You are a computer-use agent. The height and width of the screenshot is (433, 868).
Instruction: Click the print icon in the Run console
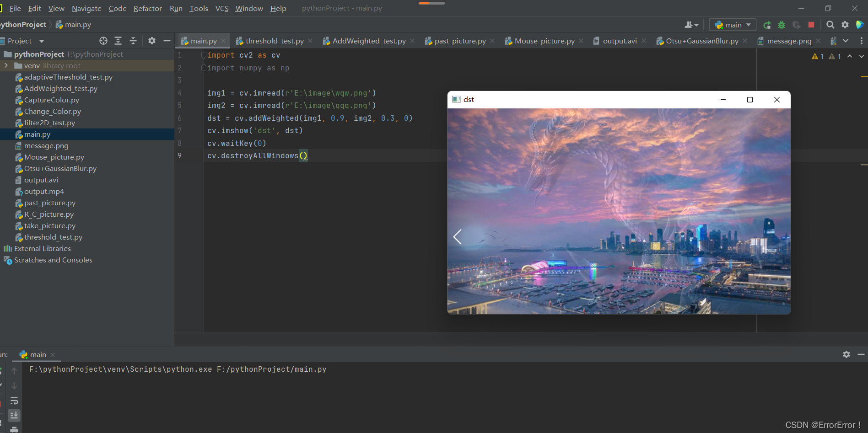[14, 429]
